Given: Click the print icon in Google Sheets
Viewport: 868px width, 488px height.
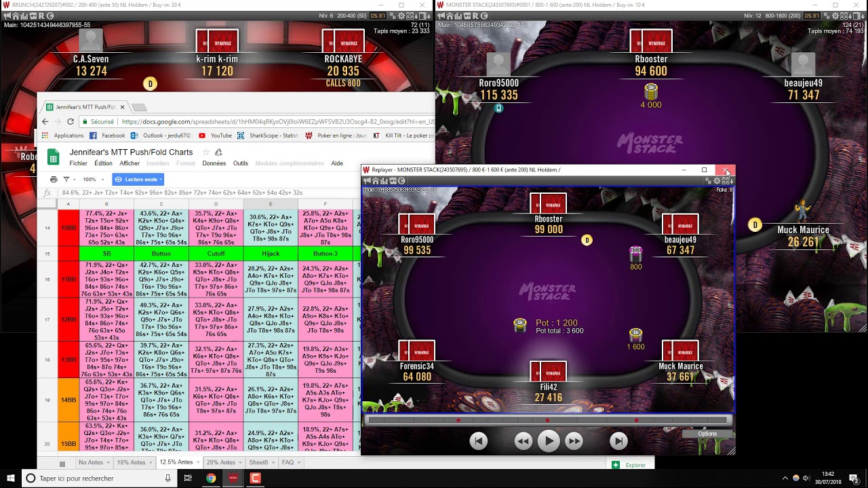Looking at the screenshot, I should [54, 180].
